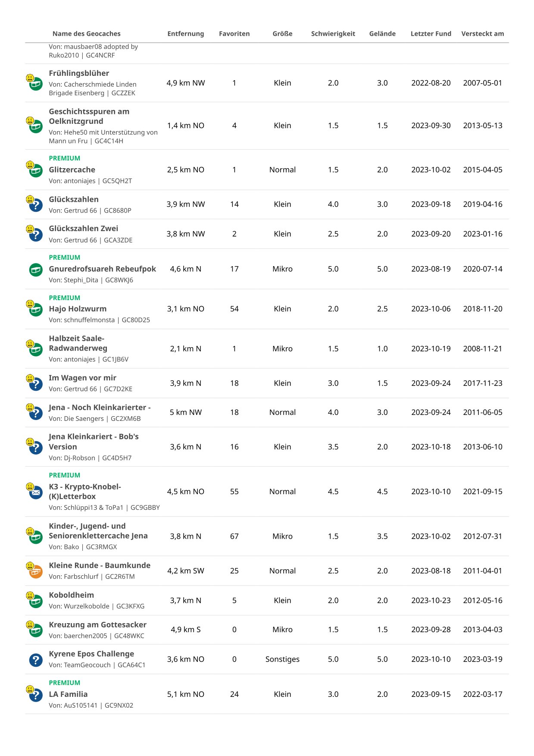Viewport: 534px width, 756px height.
Task: Click the Gnuredrofsuareh Rebeufpok cache icon
Action: point(36,270)
